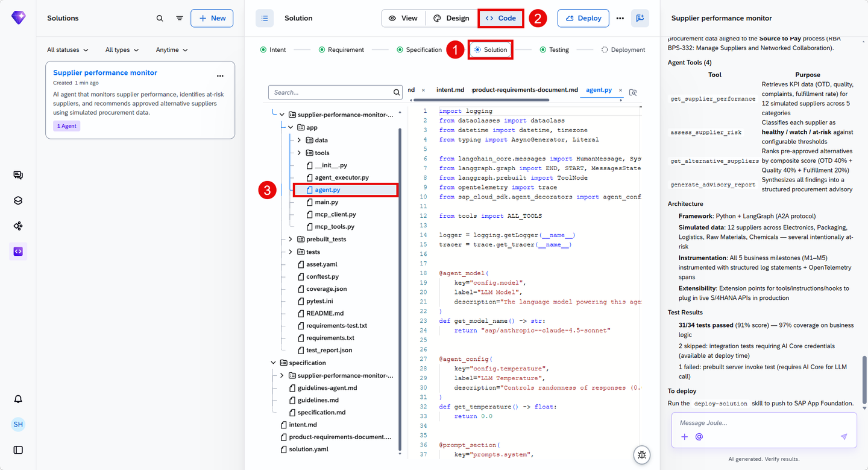Open the All statuses dropdown
Image resolution: width=868 pixels, height=470 pixels.
pyautogui.click(x=68, y=50)
